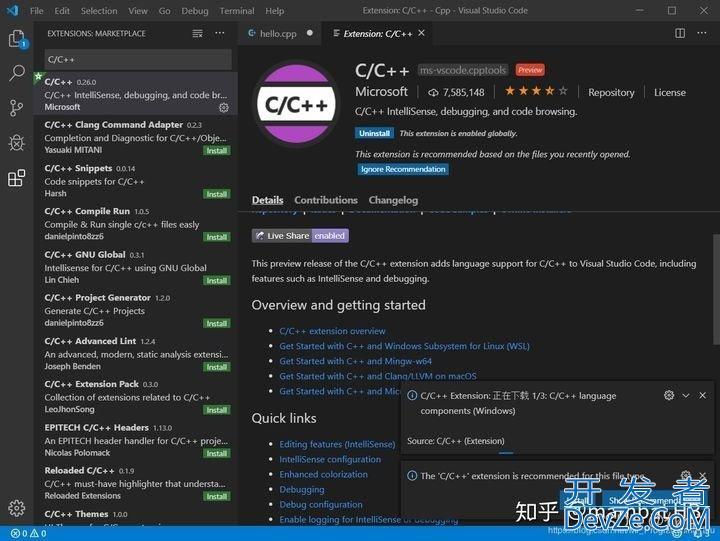Open the Manage gear at the activity bar bottom
Image resolution: width=720 pixels, height=541 pixels.
point(17,508)
